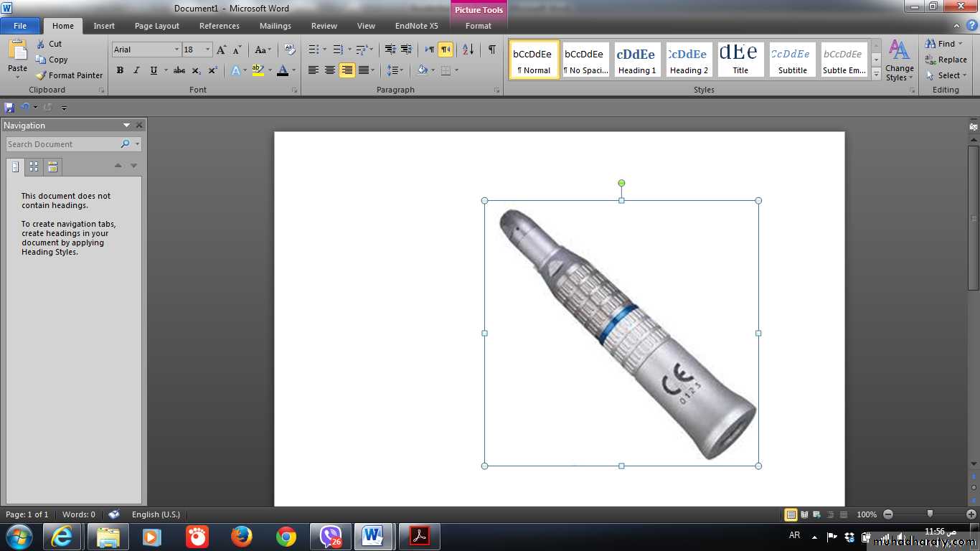Apply numbered list formatting

point(338,50)
